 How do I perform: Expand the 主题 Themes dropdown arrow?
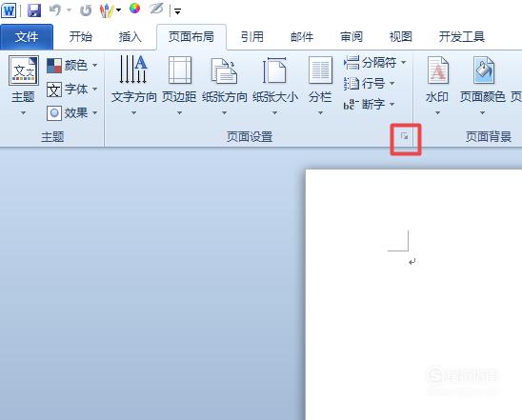[23, 113]
